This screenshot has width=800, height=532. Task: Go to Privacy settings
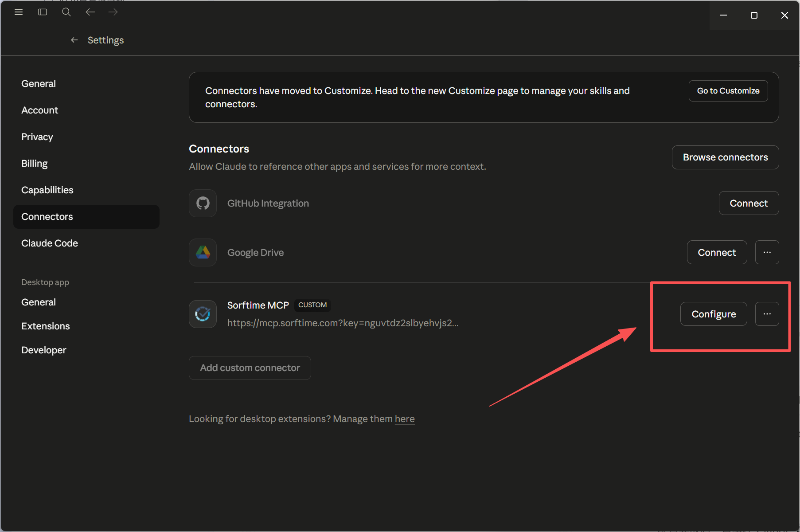coord(37,137)
